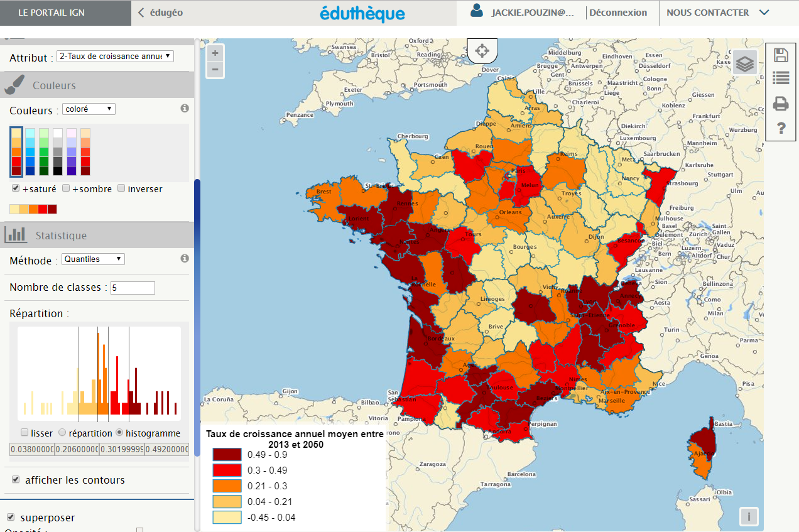Click the print icon on right toolbar
This screenshot has width=799, height=532.
click(781, 103)
